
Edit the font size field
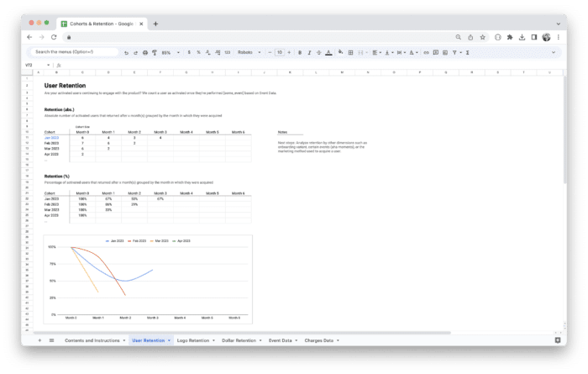280,52
